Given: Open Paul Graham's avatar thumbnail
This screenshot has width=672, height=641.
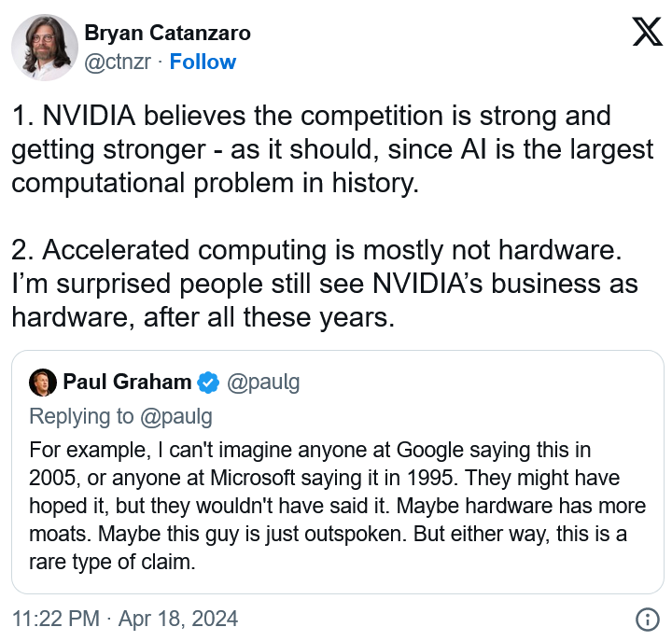Looking at the screenshot, I should point(43,383).
